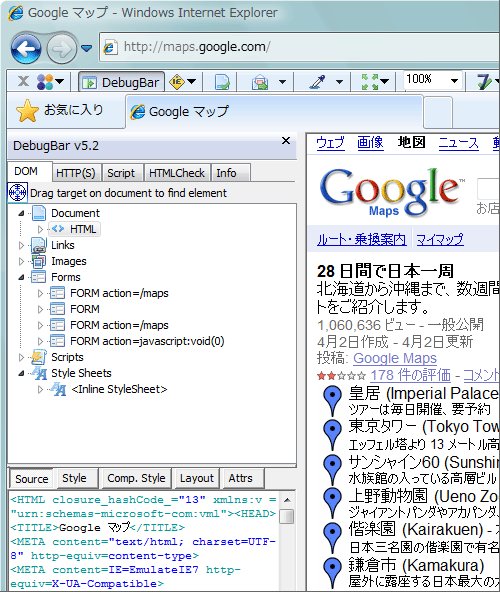Collapse the Forms node
This screenshot has height=592, width=500.
pyautogui.click(x=22, y=278)
